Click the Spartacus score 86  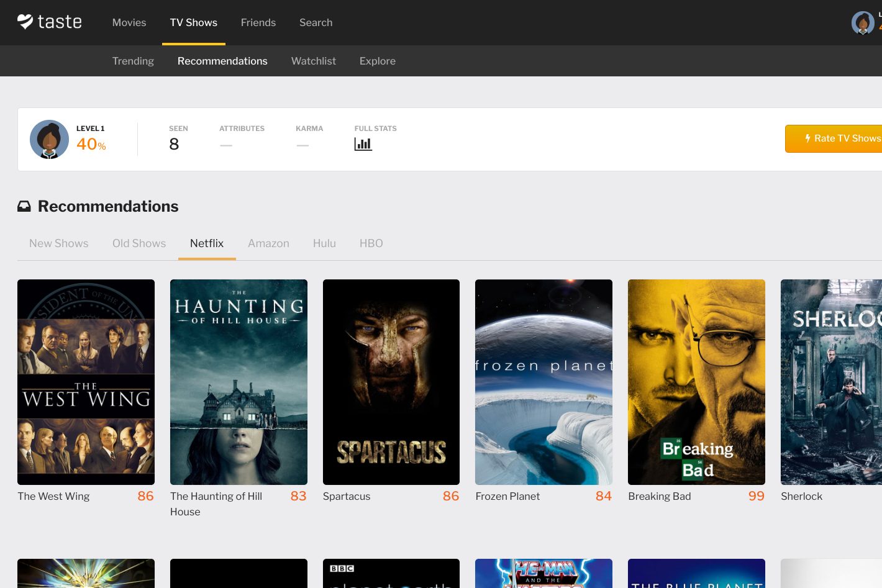pos(451,496)
